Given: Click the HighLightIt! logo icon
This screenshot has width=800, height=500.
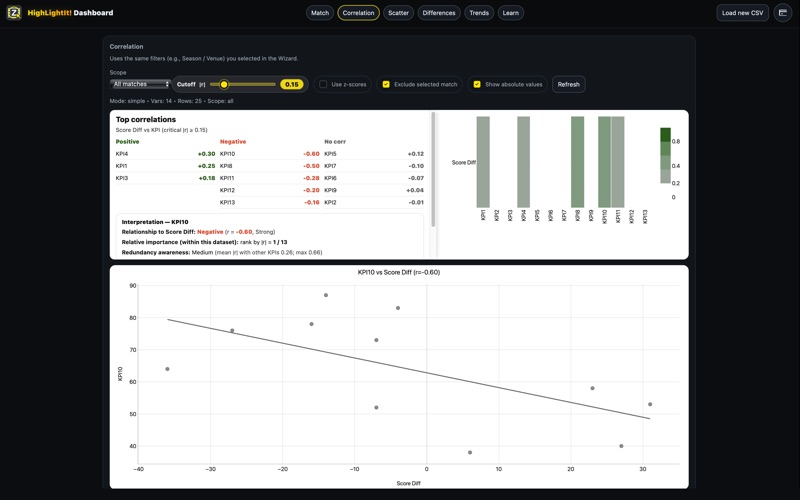Looking at the screenshot, I should pos(14,13).
